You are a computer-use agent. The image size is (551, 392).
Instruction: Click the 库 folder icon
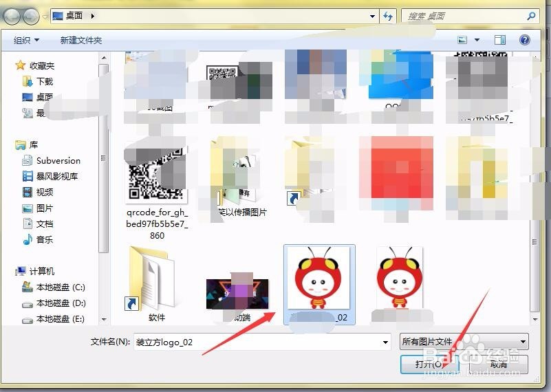pos(21,144)
